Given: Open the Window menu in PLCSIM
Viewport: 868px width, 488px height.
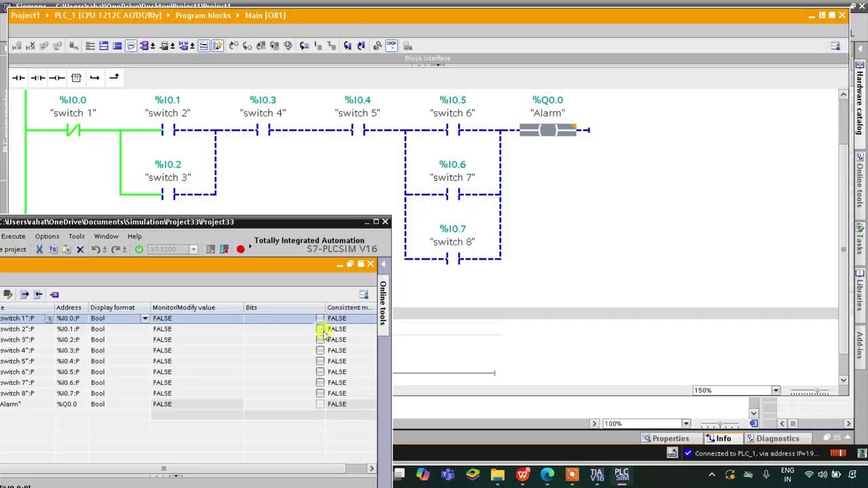Looking at the screenshot, I should 106,237.
